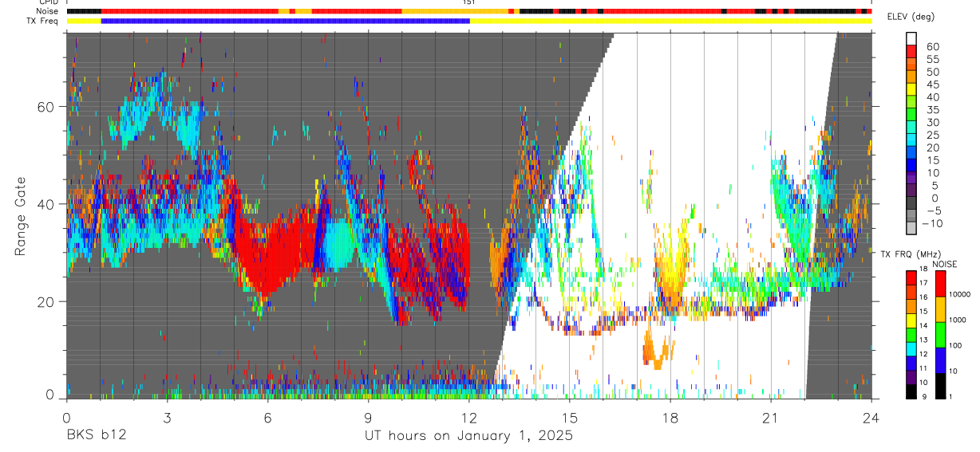Click the blue segment of the TX Freq strip
This screenshot has height=452, width=980.
(285, 21)
